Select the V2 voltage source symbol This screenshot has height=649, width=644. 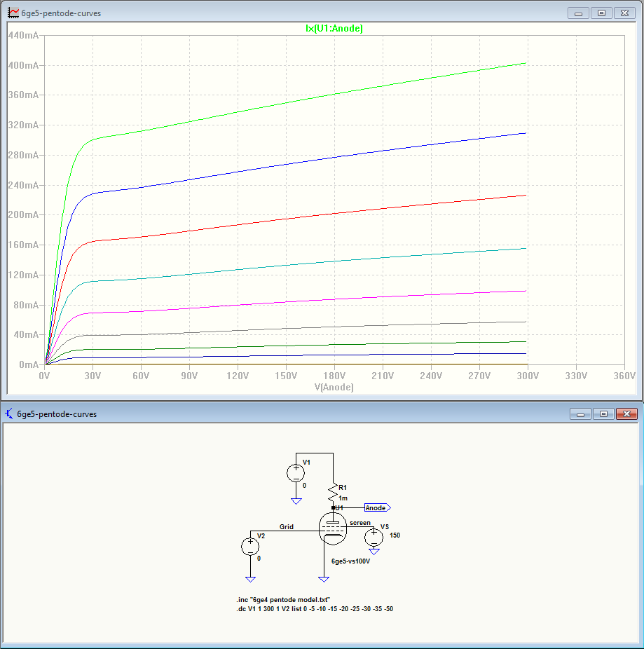point(250,547)
